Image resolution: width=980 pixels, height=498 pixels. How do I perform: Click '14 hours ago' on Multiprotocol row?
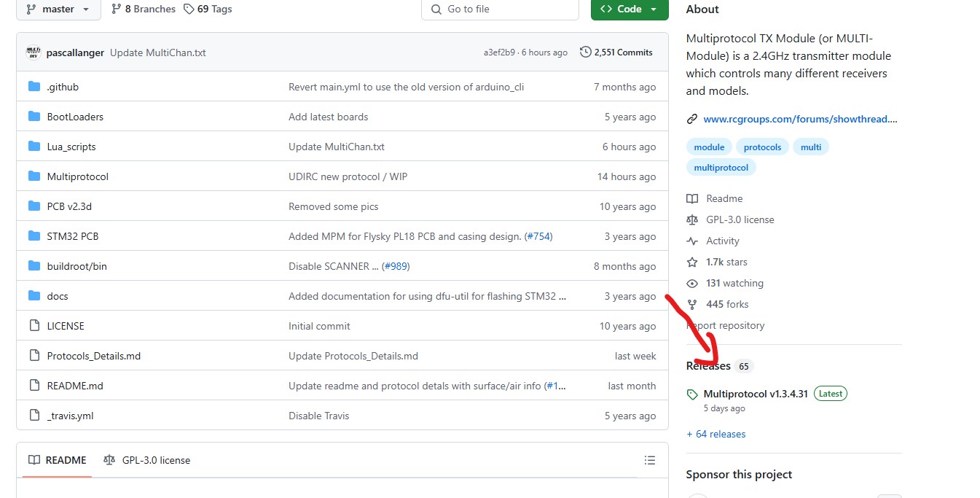[x=627, y=176]
